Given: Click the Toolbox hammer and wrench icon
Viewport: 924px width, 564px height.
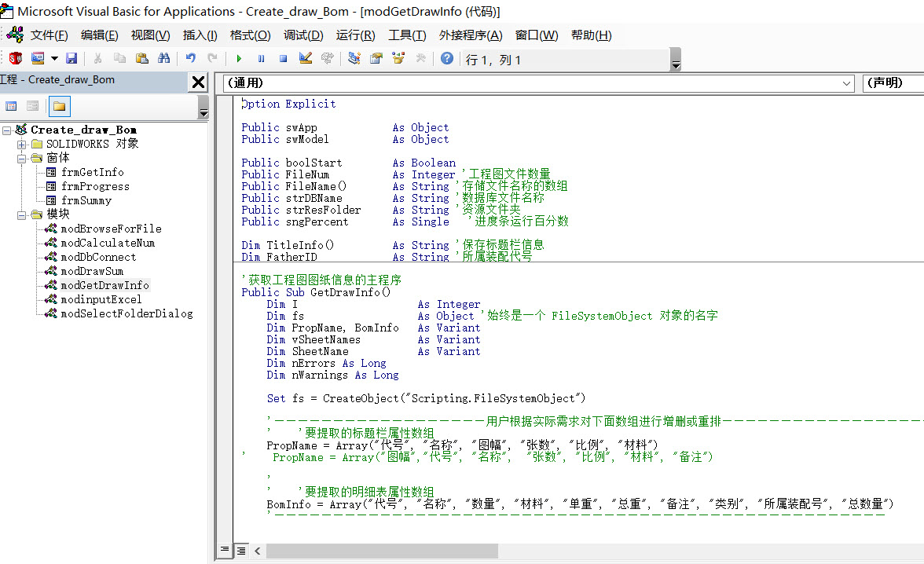Looking at the screenshot, I should 421,58.
